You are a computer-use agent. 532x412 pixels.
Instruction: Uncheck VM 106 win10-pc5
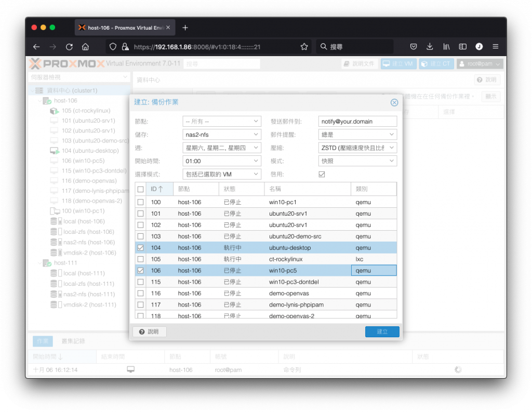click(x=140, y=271)
